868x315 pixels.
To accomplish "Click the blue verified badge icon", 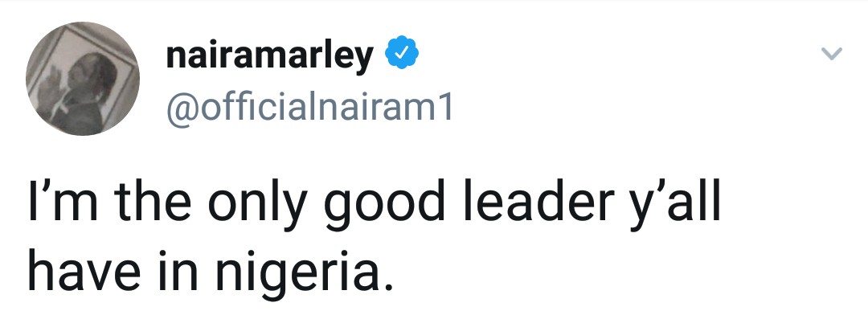I will pos(402,52).
